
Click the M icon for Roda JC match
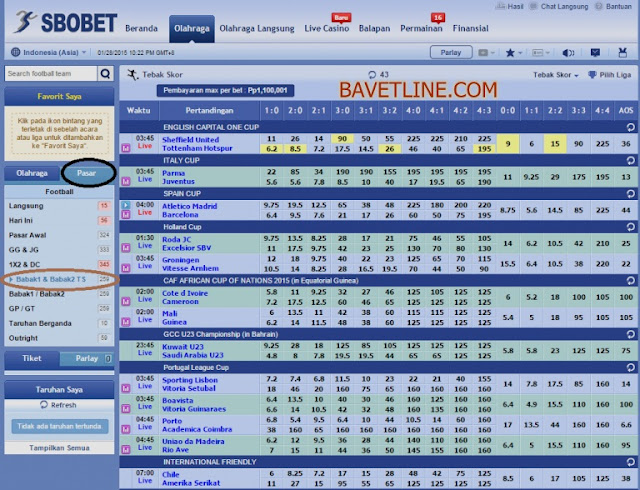(x=126, y=247)
